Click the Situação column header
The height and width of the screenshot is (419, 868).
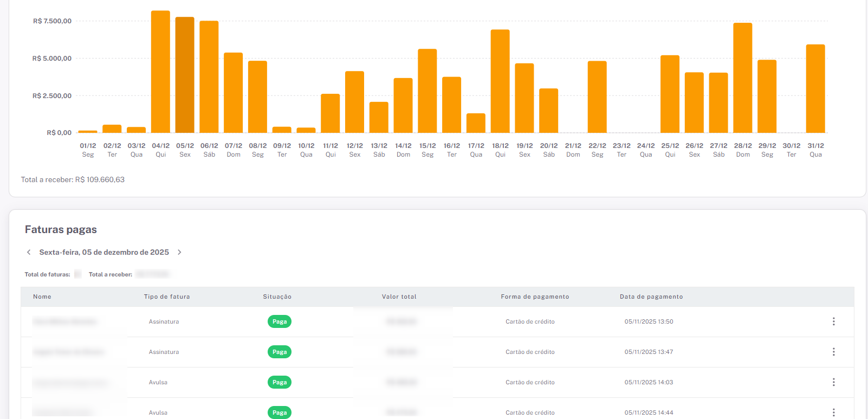pos(277,296)
